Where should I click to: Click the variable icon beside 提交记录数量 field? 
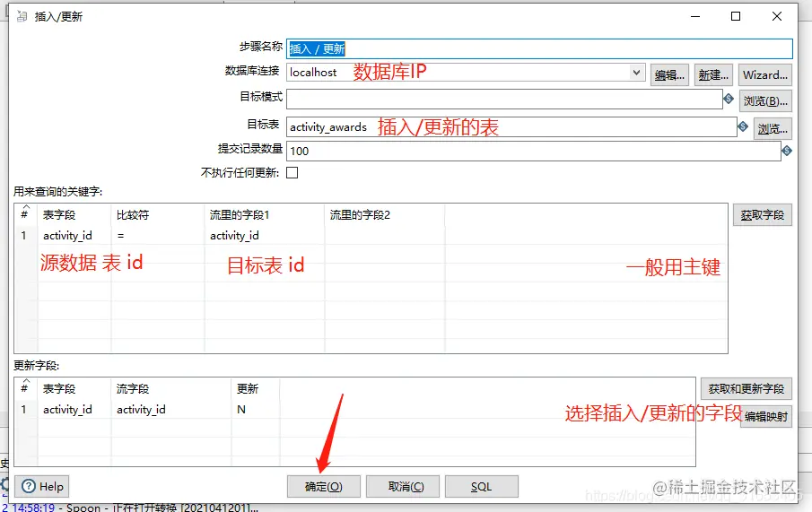click(787, 151)
